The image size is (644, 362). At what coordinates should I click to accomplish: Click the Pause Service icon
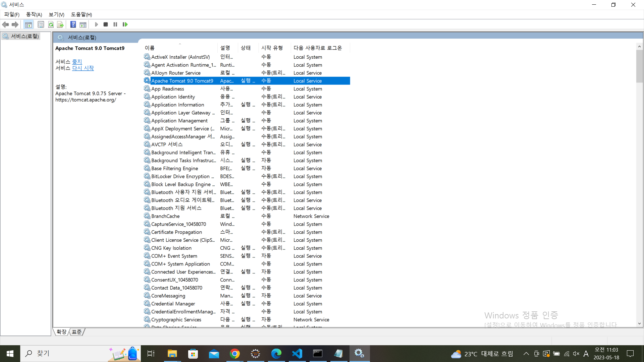pyautogui.click(x=115, y=24)
